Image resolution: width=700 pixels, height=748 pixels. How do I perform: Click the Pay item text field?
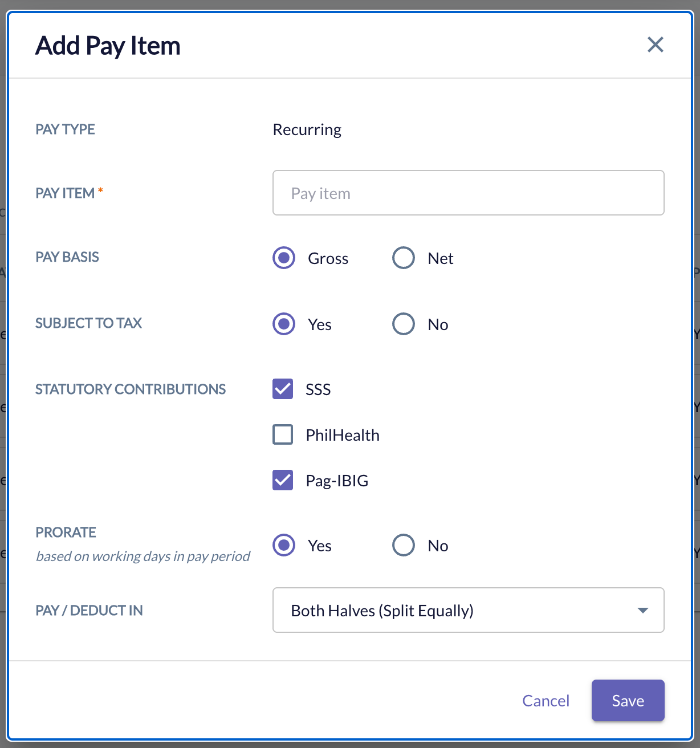click(469, 193)
